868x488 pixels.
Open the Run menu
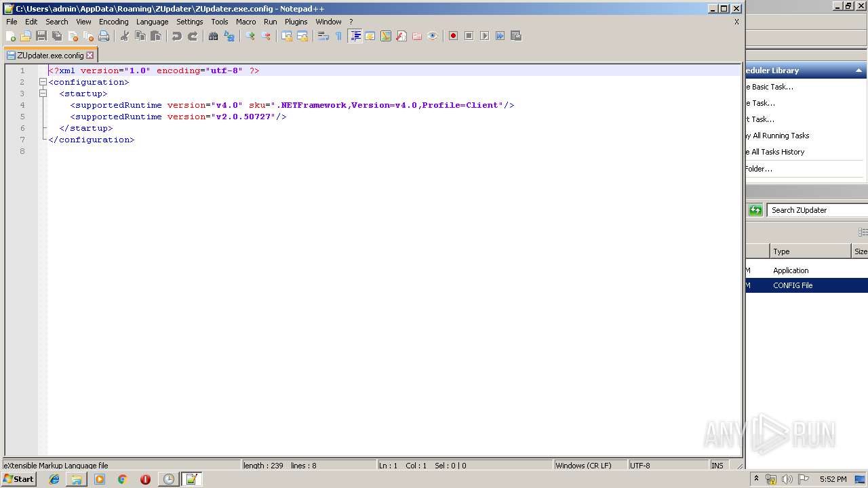tap(271, 22)
